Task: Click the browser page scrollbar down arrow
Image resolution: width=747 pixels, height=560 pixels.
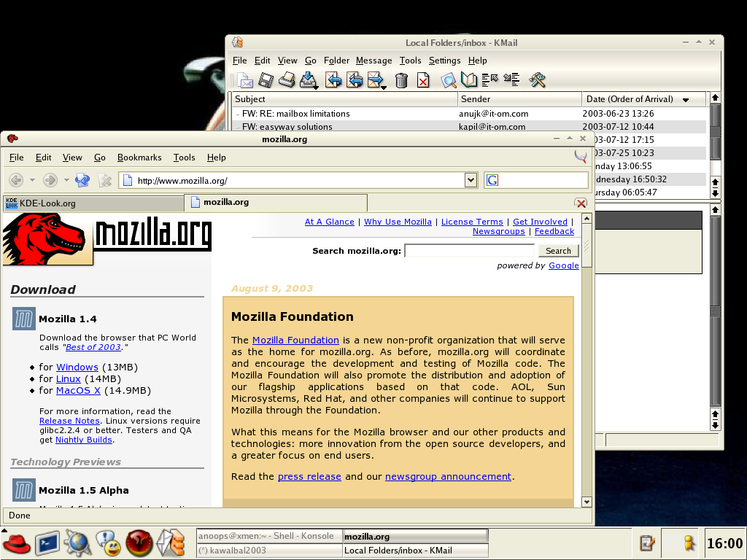Action: [x=587, y=502]
